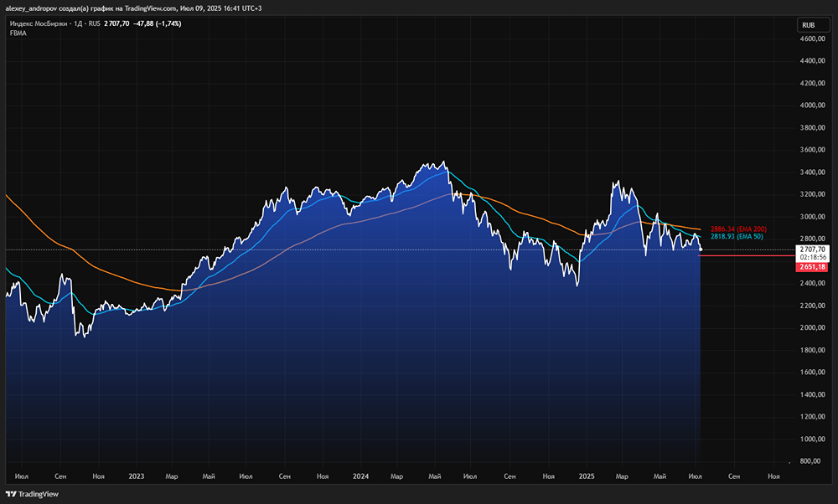The image size is (838, 504).
Task: Click the red horizontal price line
Action: click(x=746, y=255)
